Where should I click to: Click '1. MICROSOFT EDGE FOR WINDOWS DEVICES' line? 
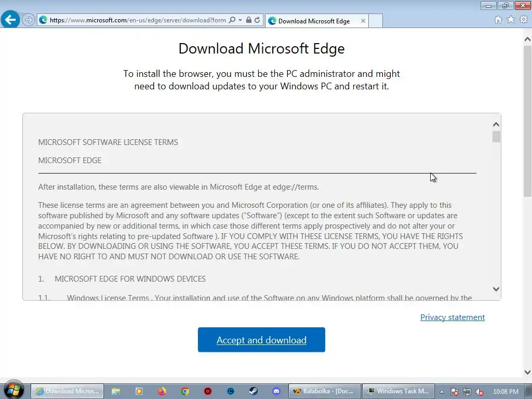click(122, 279)
